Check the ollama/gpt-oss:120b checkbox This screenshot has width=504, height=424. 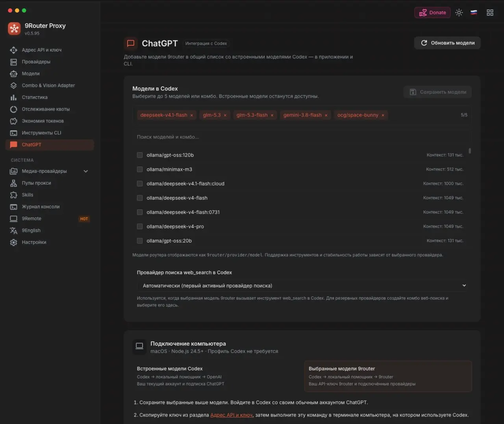pyautogui.click(x=140, y=155)
